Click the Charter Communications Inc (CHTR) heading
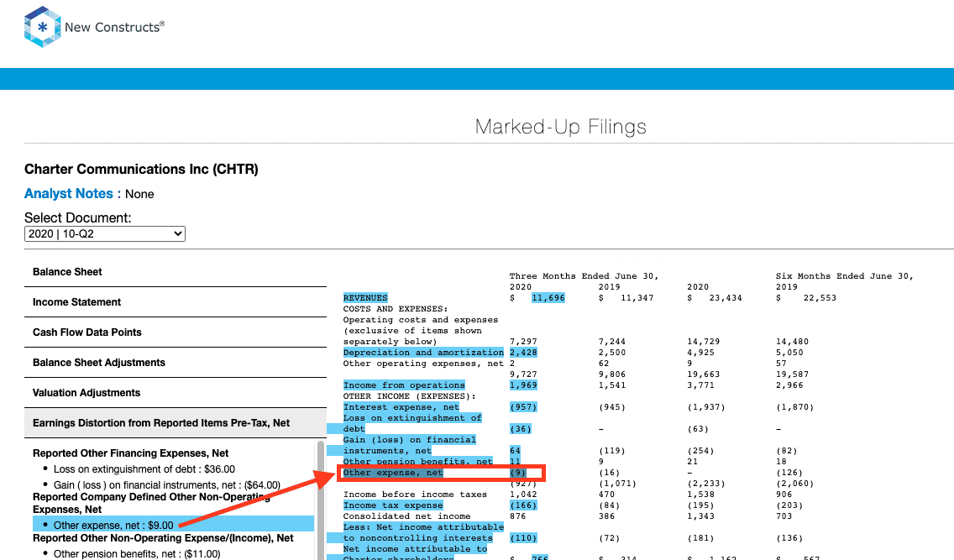Screen dimensions: 954x560 pos(141,170)
